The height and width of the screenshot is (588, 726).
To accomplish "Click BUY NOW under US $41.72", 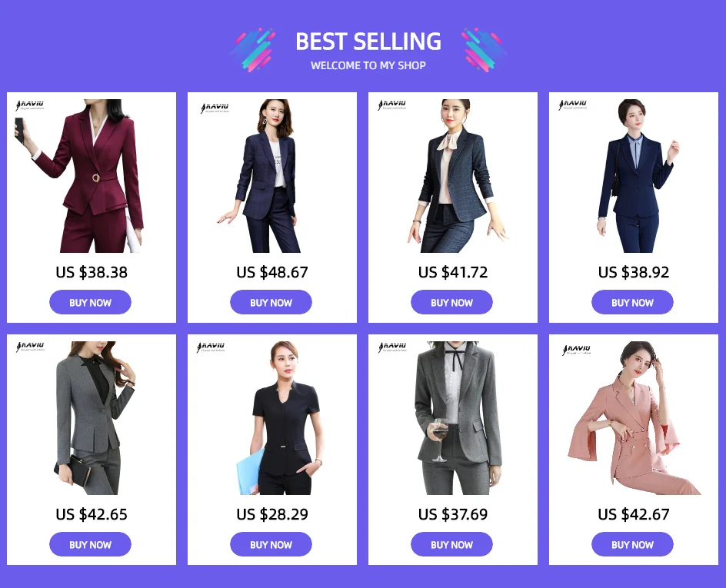I will click(451, 302).
